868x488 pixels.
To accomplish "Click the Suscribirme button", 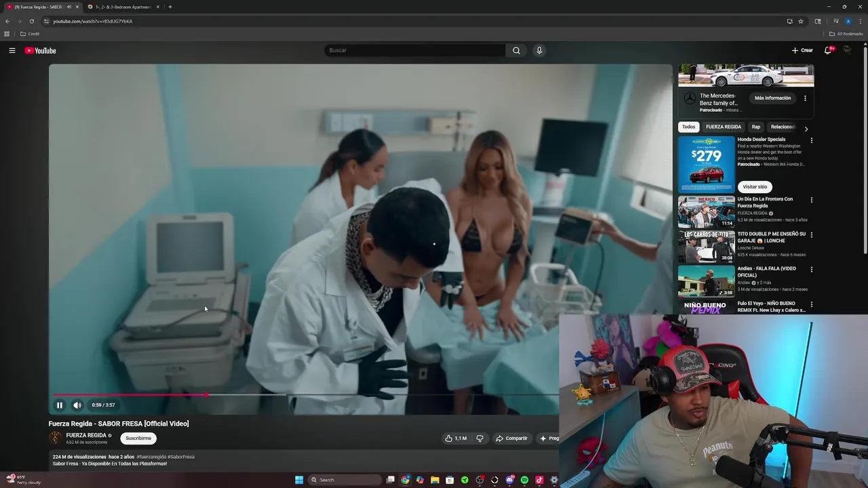I will pyautogui.click(x=138, y=439).
